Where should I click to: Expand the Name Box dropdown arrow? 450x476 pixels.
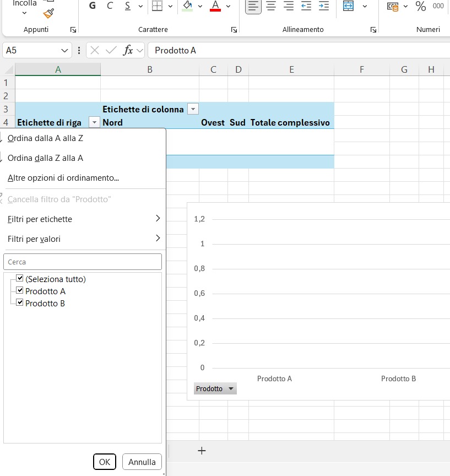coord(65,50)
